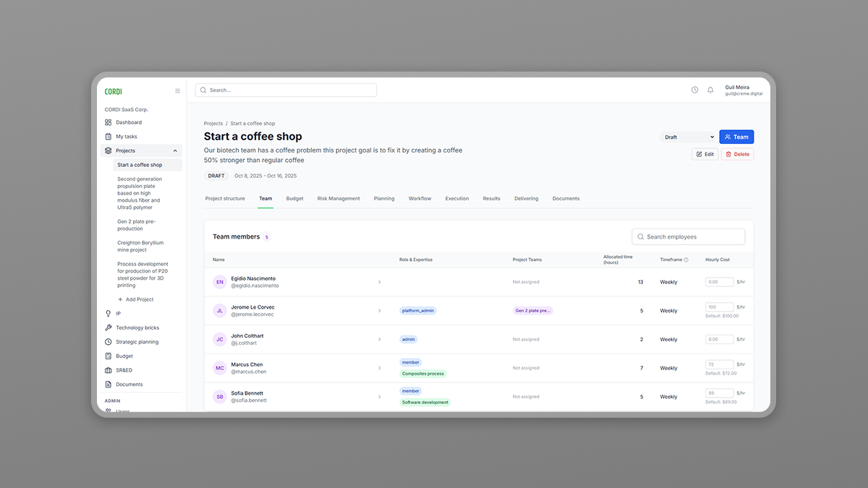Click the Timeframe help info icon
The width and height of the screenshot is (868, 488).
tap(686, 260)
